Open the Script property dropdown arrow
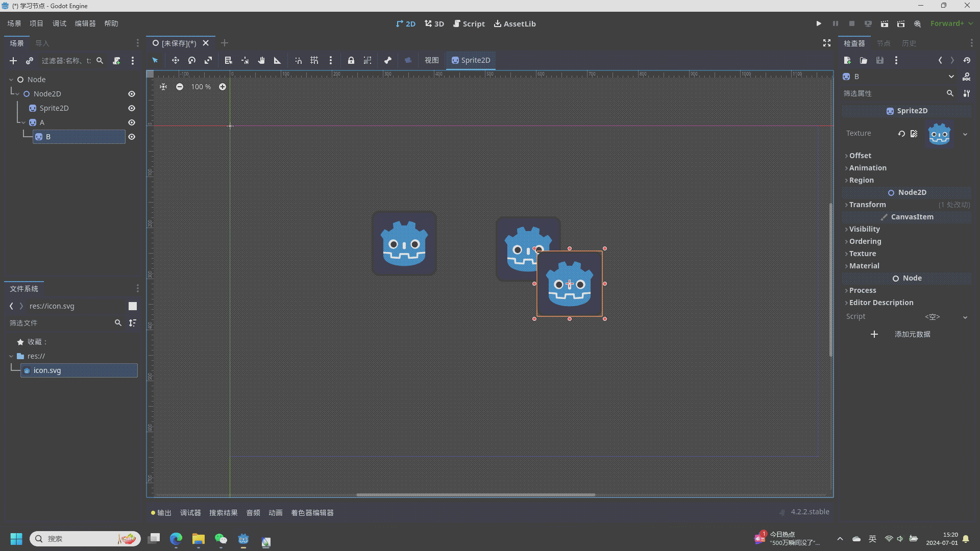 (x=965, y=317)
